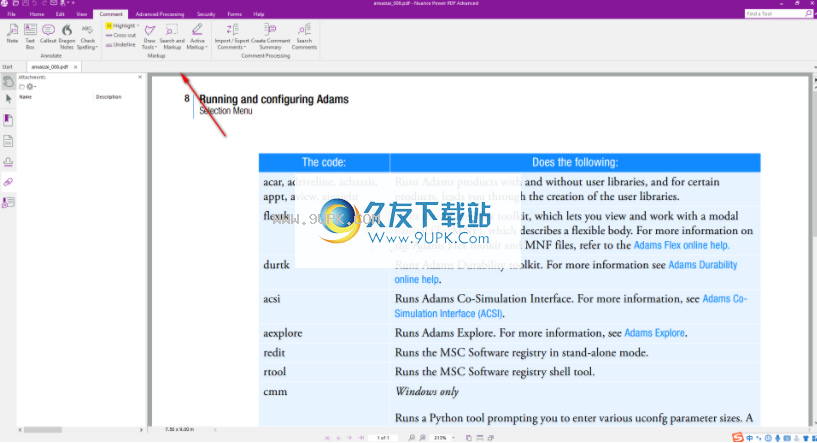The height and width of the screenshot is (443, 817).
Task: Select the Cross-out markup tool
Action: [x=121, y=35]
